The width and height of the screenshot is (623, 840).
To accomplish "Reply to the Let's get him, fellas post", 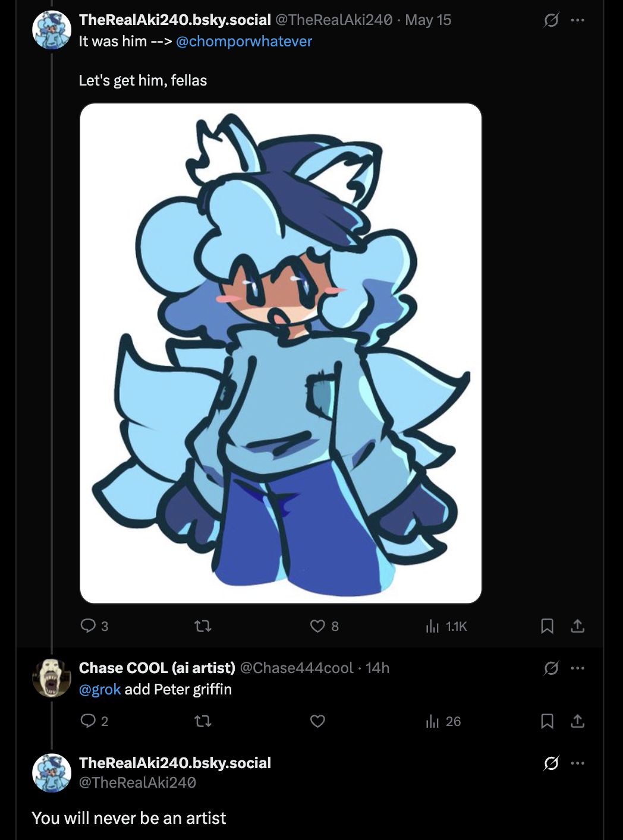I will (x=94, y=626).
